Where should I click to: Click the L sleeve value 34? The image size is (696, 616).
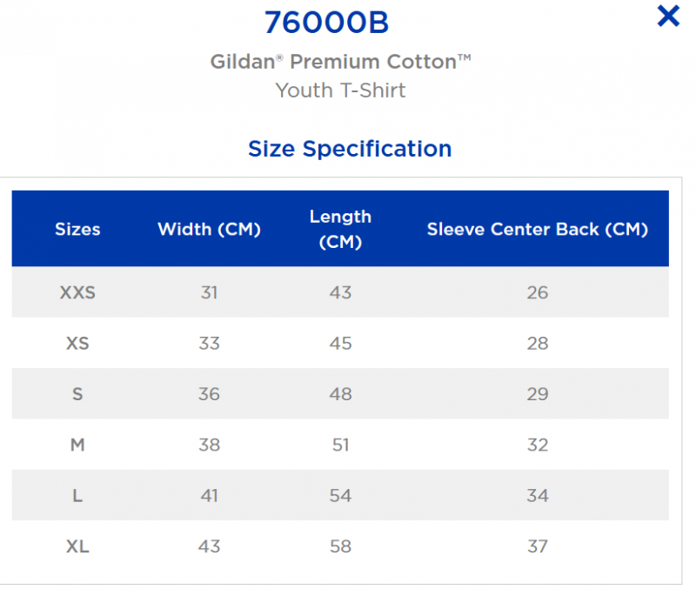pos(538,496)
